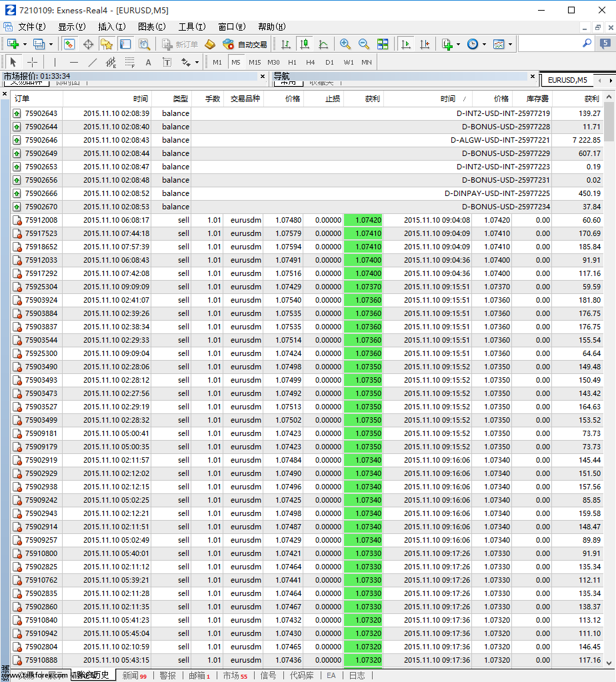Switch to H1 timeframe

click(x=293, y=62)
